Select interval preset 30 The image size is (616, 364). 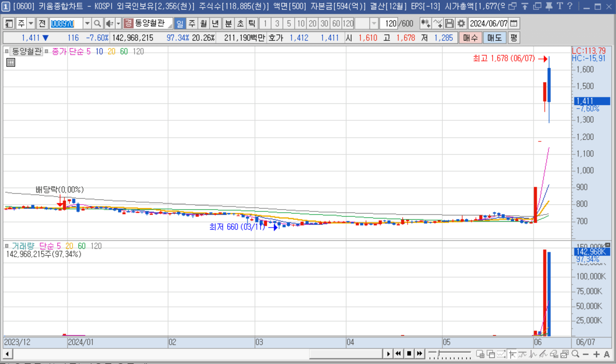324,24
